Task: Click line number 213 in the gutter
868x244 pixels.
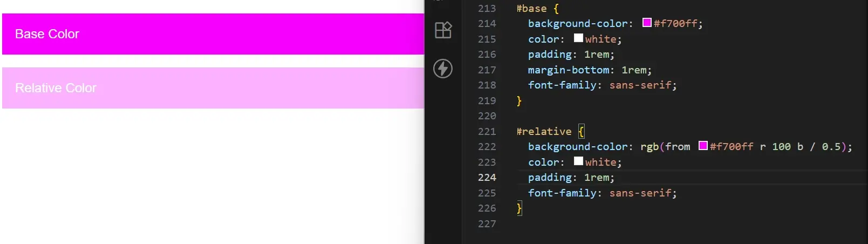Action: coord(487,9)
